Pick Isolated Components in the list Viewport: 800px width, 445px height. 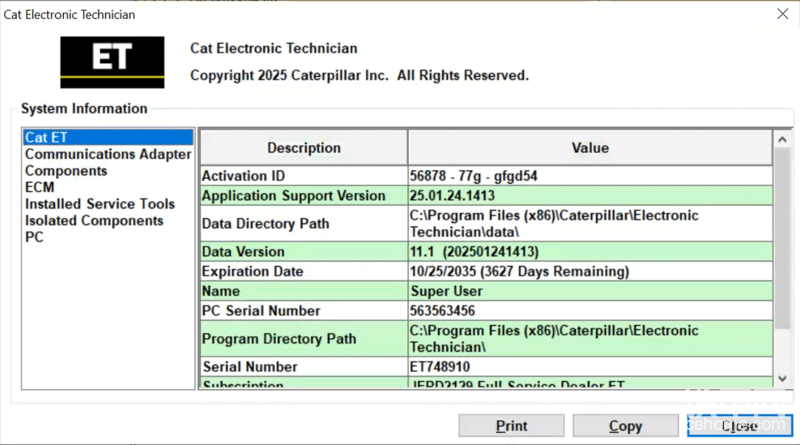pyautogui.click(x=94, y=220)
